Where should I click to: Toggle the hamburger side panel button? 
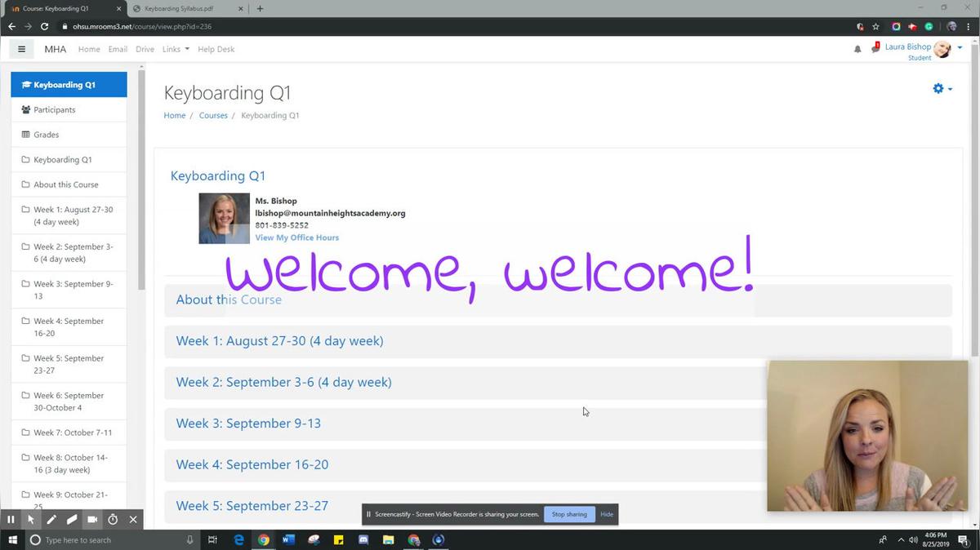point(21,49)
